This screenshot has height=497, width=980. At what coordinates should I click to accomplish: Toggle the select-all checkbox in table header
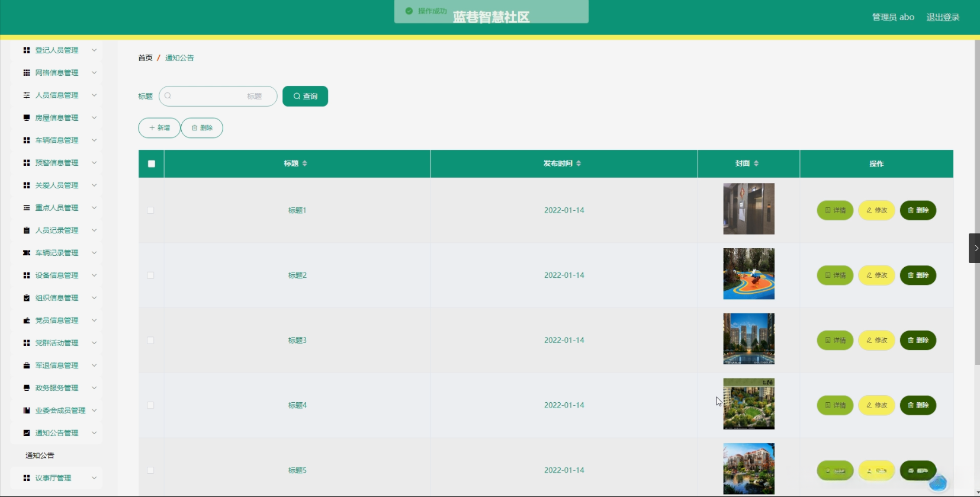(152, 164)
